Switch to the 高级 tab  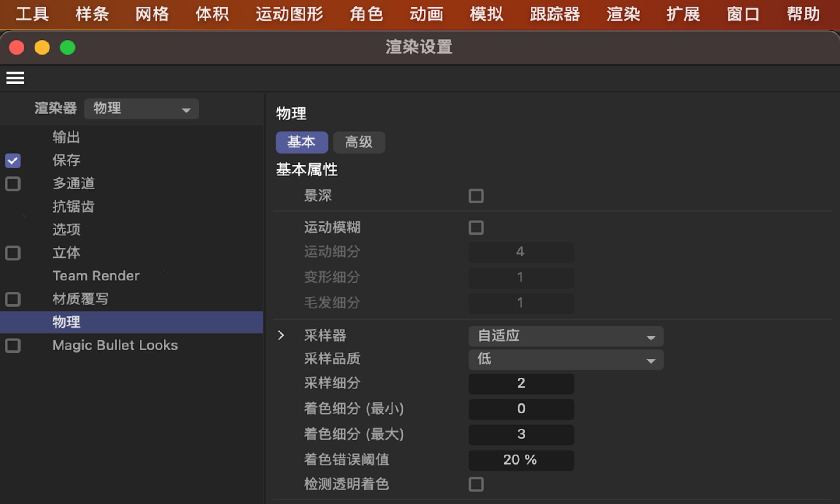(359, 142)
